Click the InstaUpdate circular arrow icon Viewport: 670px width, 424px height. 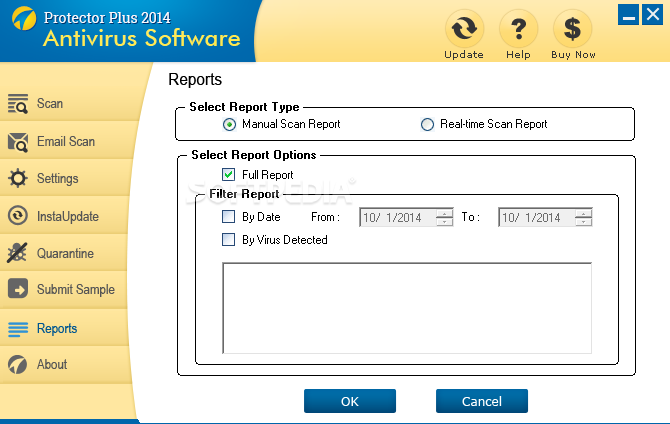point(18,216)
